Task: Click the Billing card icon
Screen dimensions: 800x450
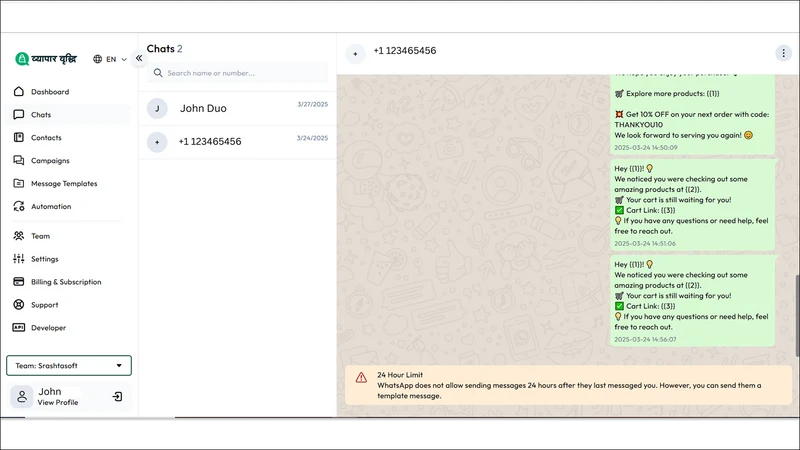Action: 19,282
